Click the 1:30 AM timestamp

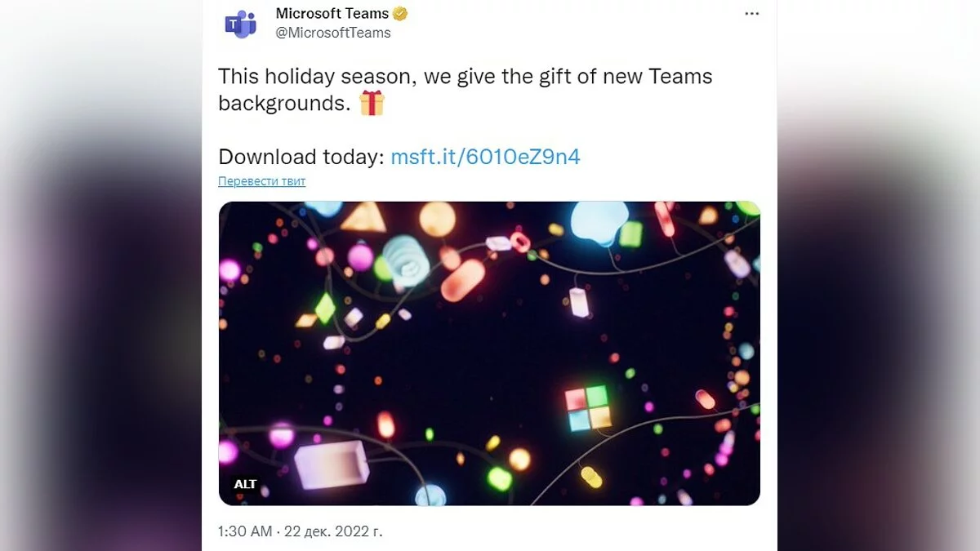[x=245, y=531]
